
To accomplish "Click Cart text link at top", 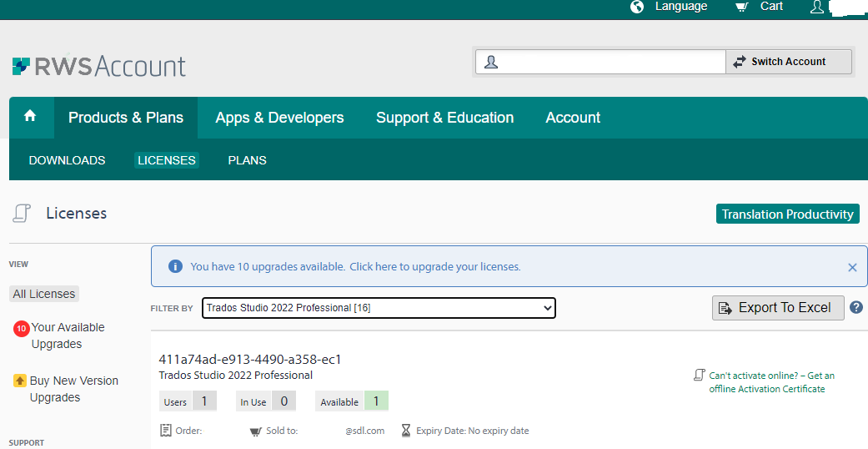I will pyautogui.click(x=771, y=7).
